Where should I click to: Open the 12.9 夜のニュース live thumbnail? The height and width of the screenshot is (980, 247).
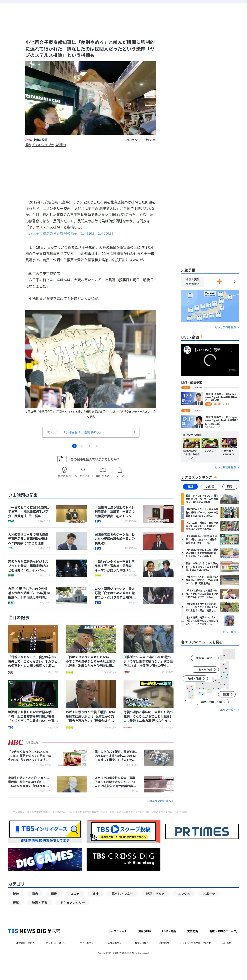click(192, 398)
